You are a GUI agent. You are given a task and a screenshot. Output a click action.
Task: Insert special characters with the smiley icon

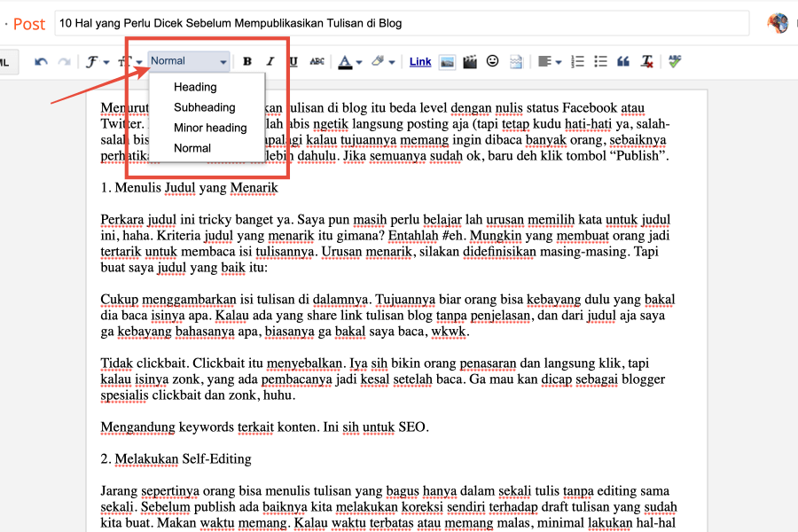(x=492, y=61)
